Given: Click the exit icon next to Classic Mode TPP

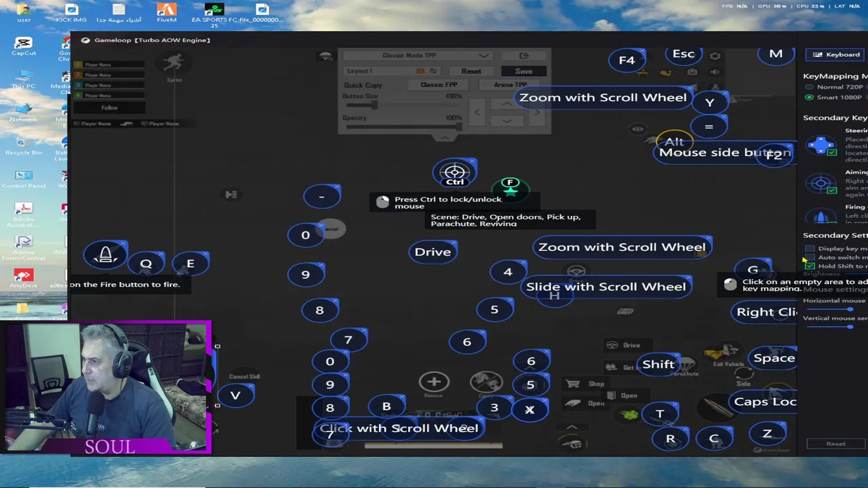Looking at the screenshot, I should (524, 56).
